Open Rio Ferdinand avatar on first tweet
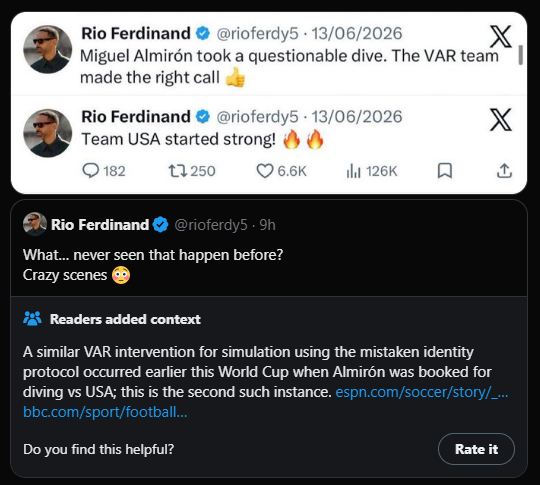This screenshot has height=485, width=540. click(48, 49)
